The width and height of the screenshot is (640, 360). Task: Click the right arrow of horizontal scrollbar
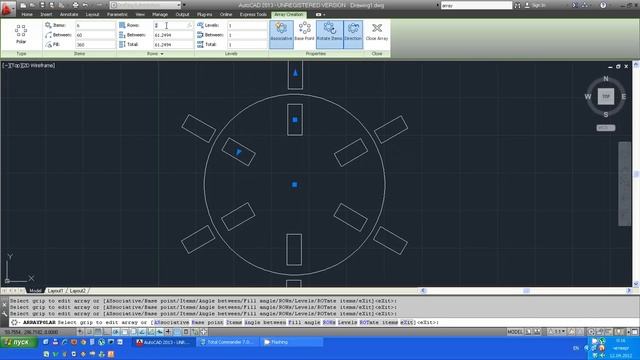[x=629, y=291]
